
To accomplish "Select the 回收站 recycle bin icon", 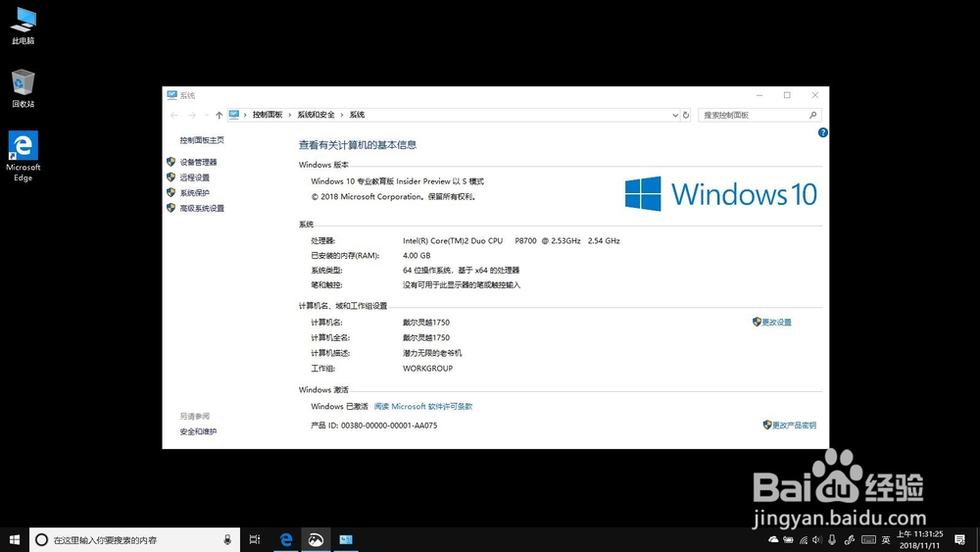I will pos(24,88).
